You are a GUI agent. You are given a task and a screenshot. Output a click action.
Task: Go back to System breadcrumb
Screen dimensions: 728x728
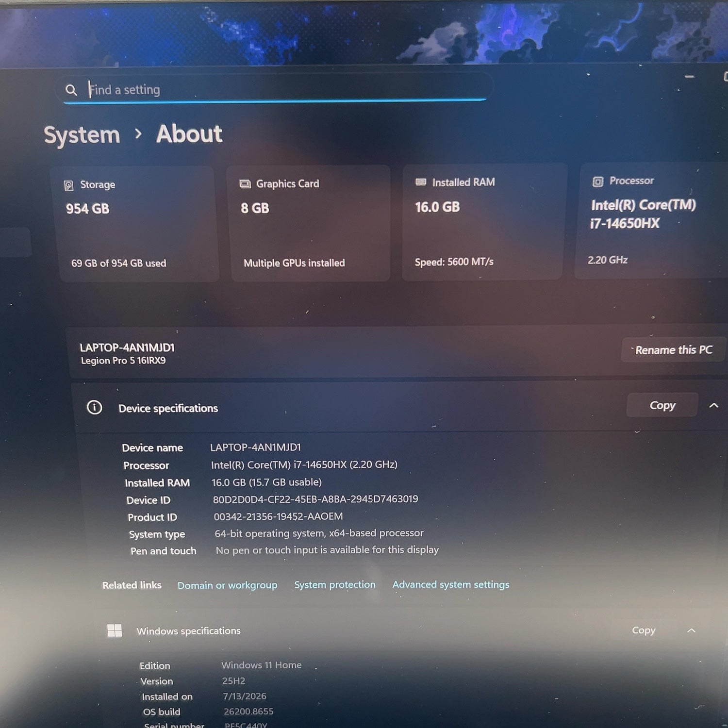click(x=82, y=134)
